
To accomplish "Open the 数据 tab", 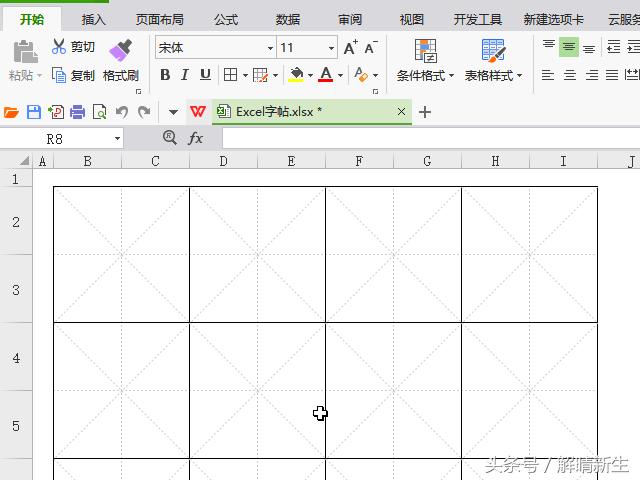I will pos(288,19).
